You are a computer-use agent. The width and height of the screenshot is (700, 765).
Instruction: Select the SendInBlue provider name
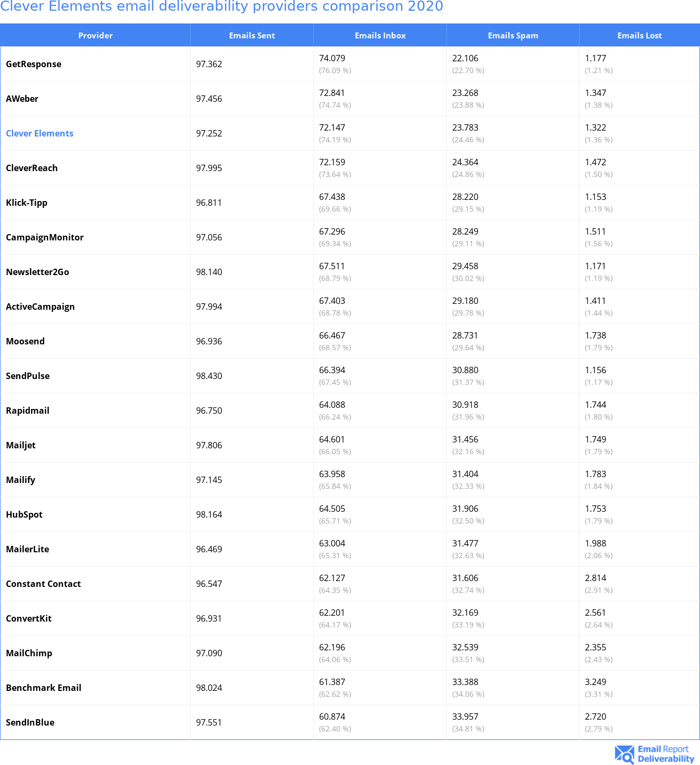tap(30, 722)
